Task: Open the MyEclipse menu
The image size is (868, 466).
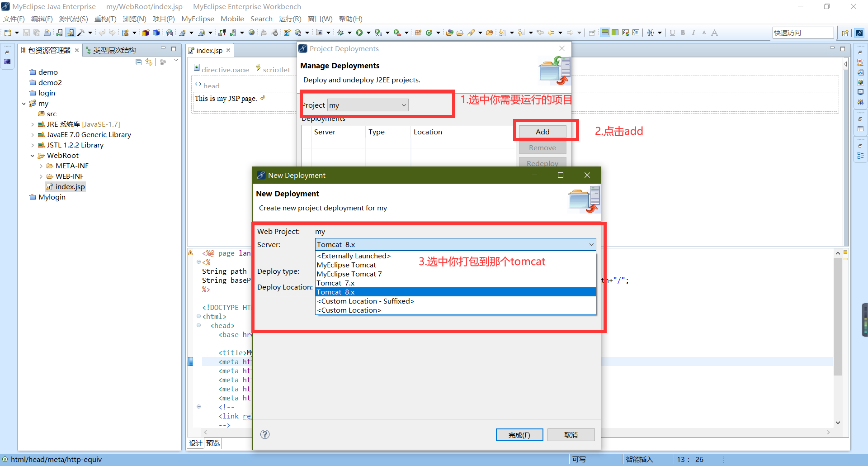Action: tap(198, 19)
